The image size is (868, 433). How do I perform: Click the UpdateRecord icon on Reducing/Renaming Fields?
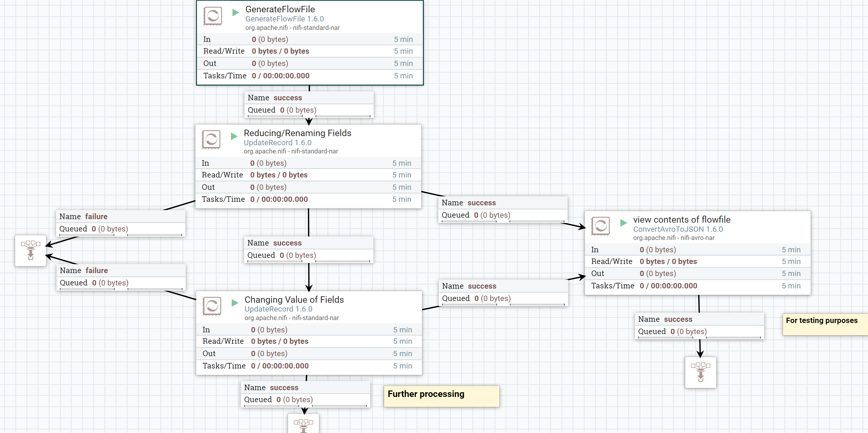[x=211, y=139]
